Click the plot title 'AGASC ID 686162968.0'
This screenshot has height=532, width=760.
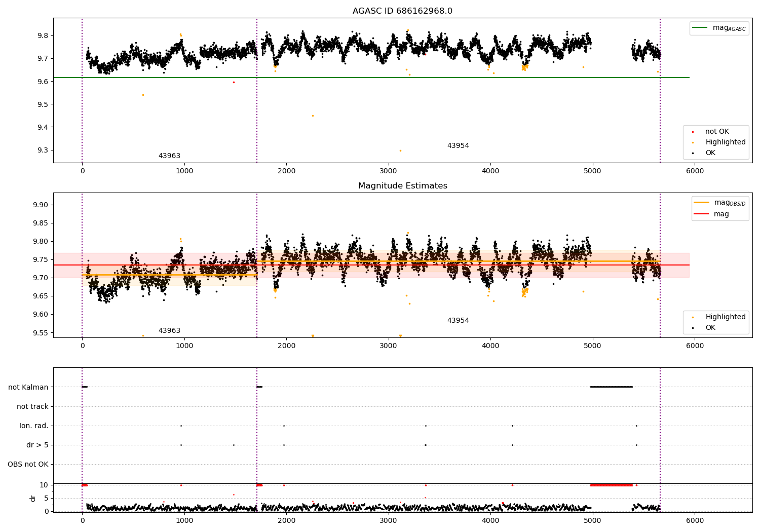pos(402,11)
